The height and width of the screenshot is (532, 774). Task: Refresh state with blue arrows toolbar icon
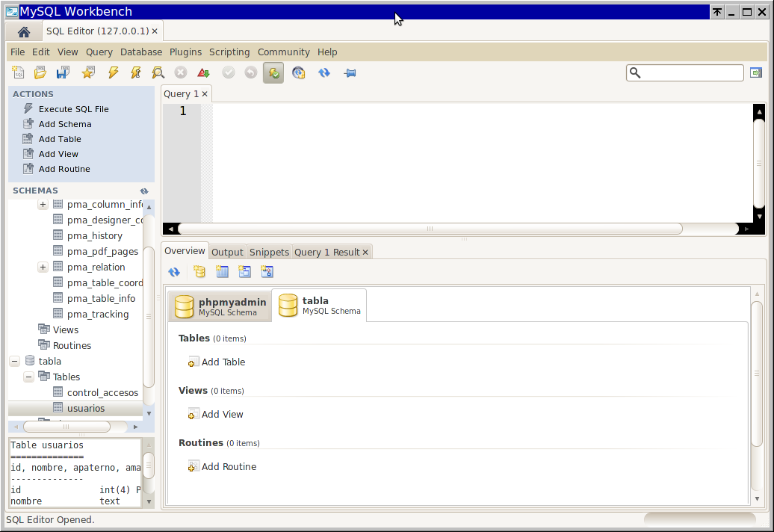click(324, 72)
